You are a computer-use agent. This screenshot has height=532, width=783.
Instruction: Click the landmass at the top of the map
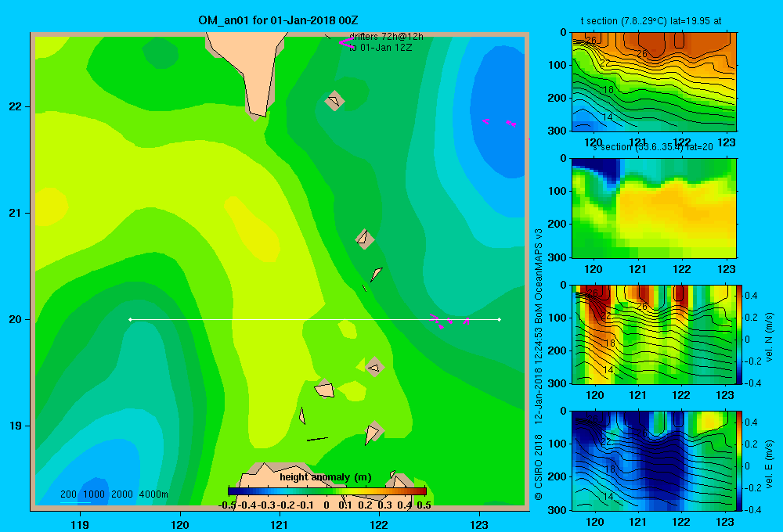pyautogui.click(x=249, y=70)
